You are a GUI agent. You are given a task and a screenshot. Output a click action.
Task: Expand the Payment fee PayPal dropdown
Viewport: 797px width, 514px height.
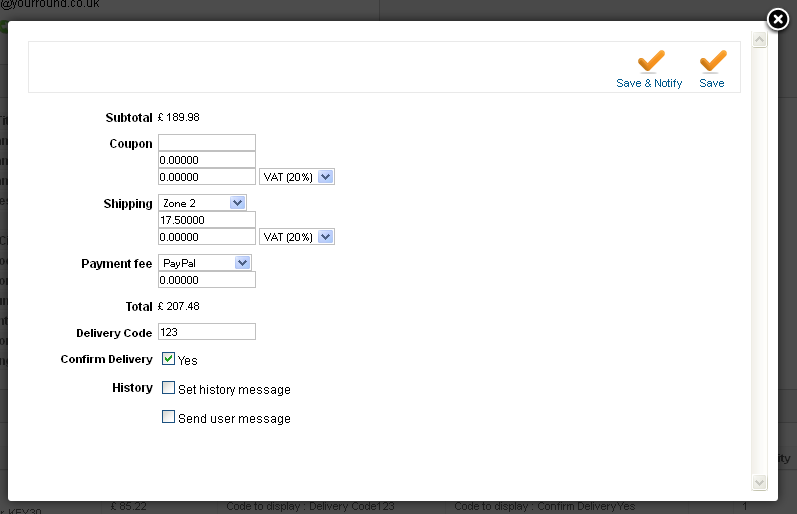point(207,262)
